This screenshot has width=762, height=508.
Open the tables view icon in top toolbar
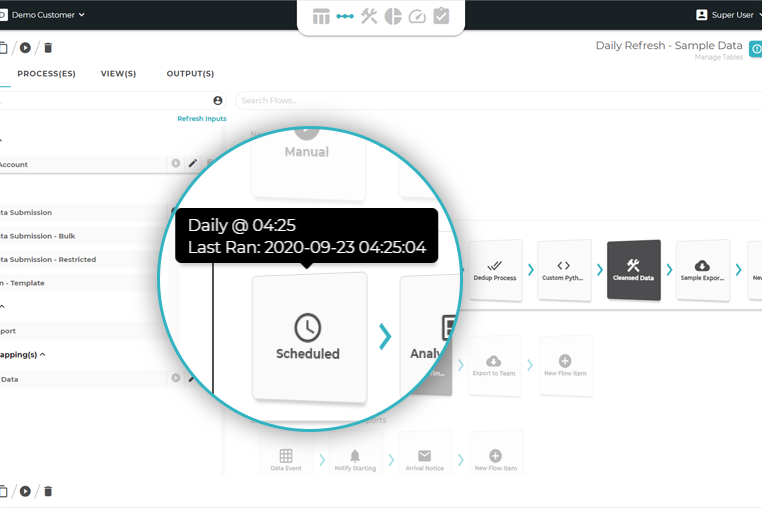click(321, 16)
